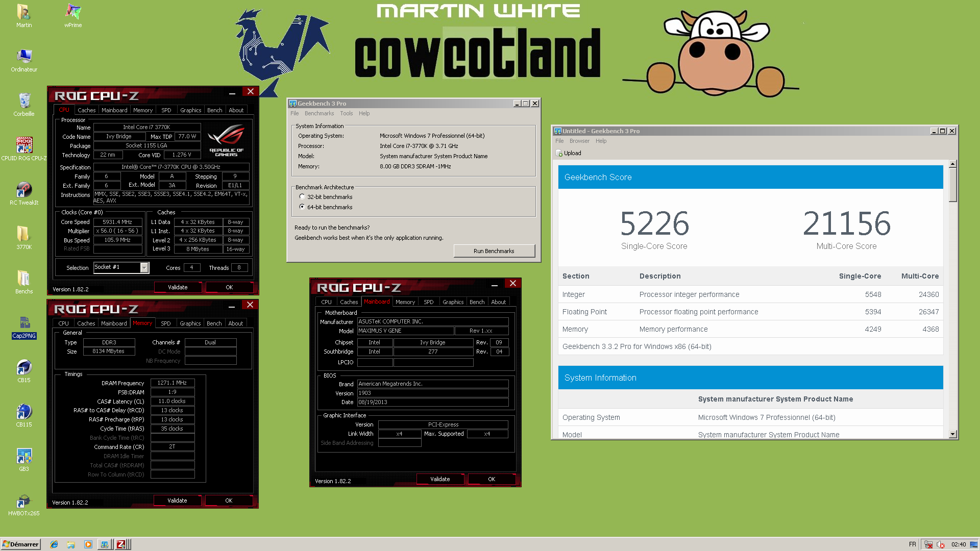Open About tab in top CPU-Z window
The width and height of the screenshot is (980, 551).
(236, 110)
